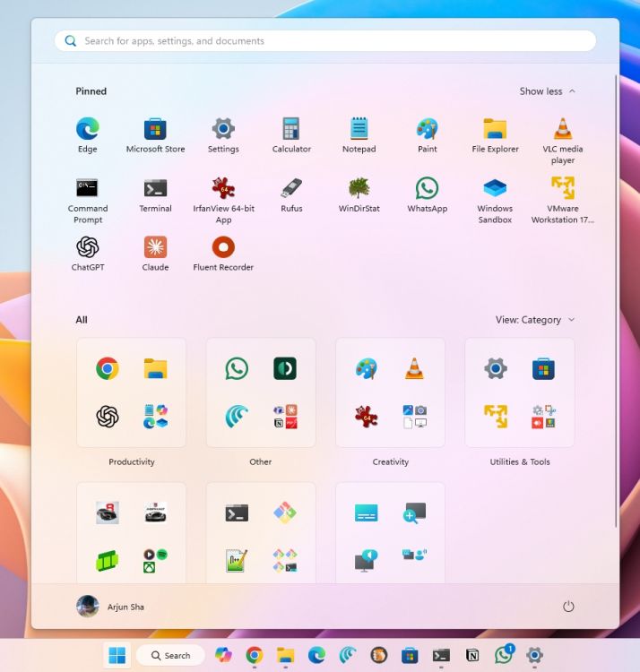Open pinned VMware Workstation 17
The image size is (640, 672).
click(x=563, y=200)
